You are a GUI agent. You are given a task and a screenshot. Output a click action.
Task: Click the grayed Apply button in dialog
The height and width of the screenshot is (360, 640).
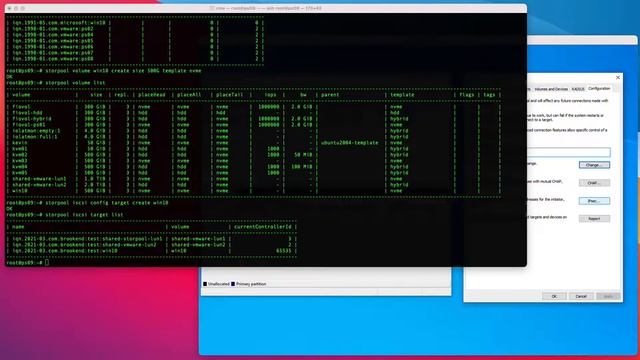(x=608, y=296)
